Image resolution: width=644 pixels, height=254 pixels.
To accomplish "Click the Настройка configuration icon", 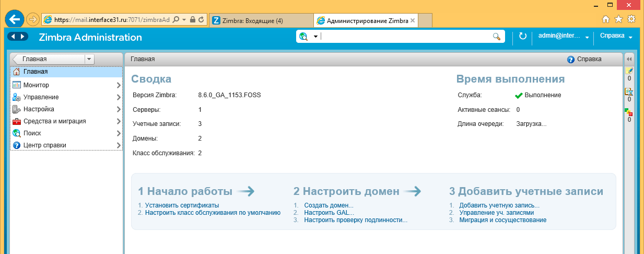I will pos(17,109).
